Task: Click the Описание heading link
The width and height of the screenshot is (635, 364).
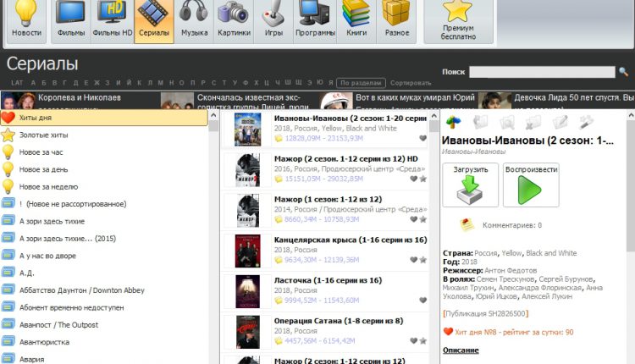Action: pos(461,350)
